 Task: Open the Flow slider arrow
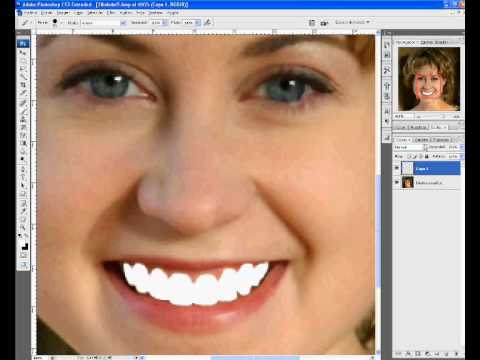pos(197,23)
